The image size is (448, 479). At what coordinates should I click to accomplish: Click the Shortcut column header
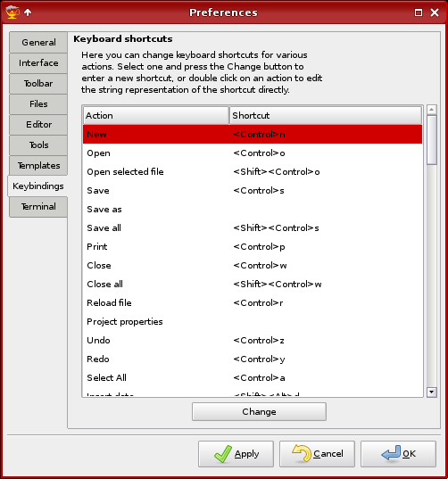(x=326, y=115)
